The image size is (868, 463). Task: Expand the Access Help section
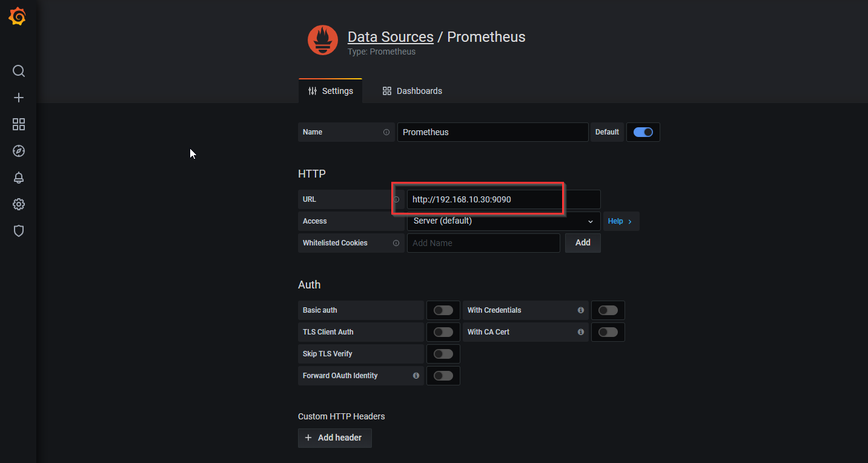click(x=621, y=221)
